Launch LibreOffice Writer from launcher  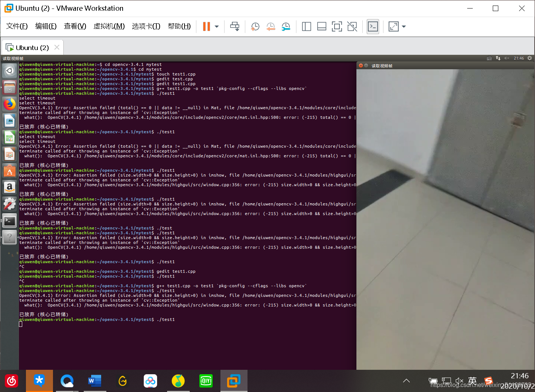(10, 121)
